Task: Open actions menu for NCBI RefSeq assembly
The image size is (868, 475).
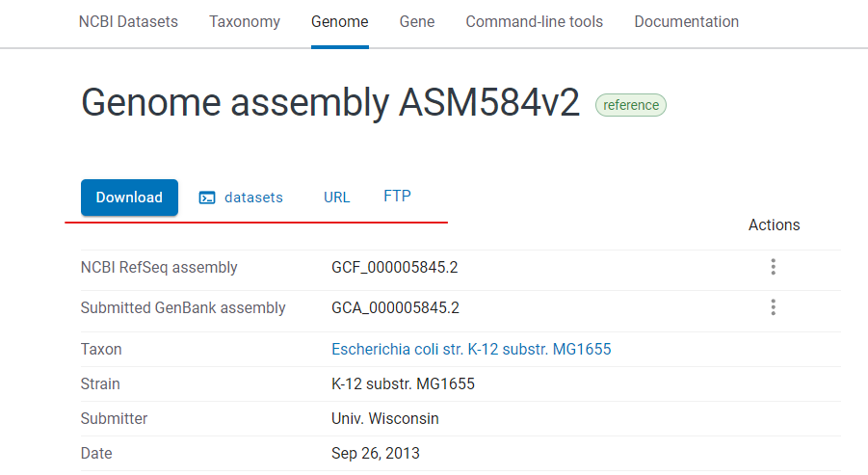Action: [x=774, y=267]
